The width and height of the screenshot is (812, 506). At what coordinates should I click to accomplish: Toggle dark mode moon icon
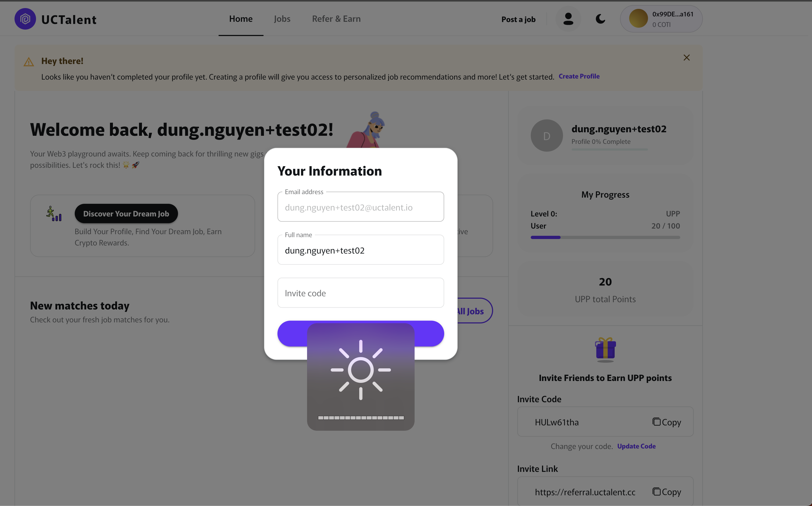click(600, 19)
